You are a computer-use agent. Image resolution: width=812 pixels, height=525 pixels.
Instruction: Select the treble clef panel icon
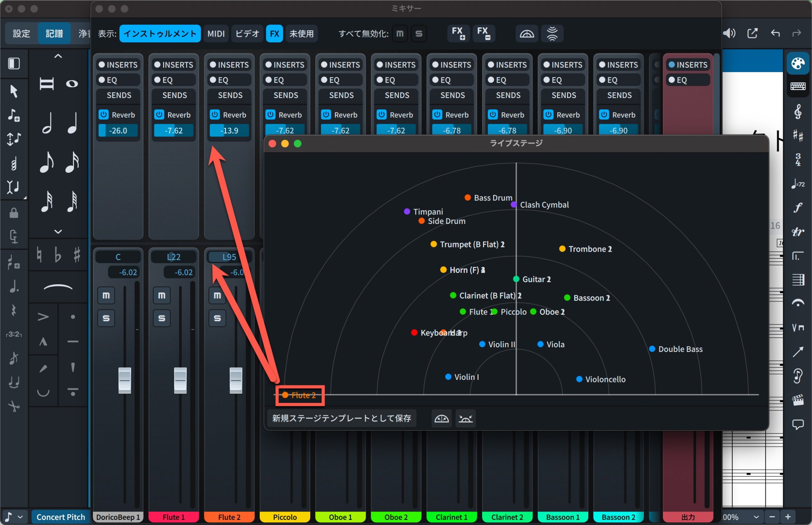(798, 111)
